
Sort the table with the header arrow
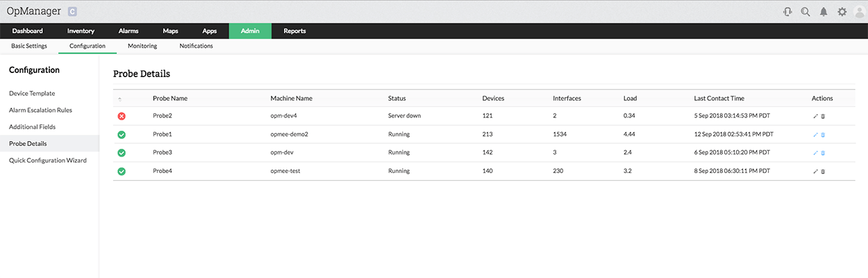pos(120,99)
